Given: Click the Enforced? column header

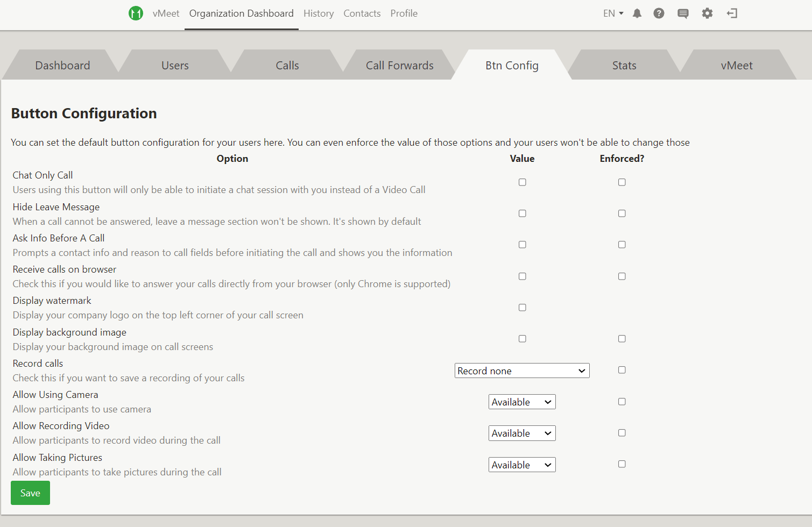Looking at the screenshot, I should pos(622,159).
